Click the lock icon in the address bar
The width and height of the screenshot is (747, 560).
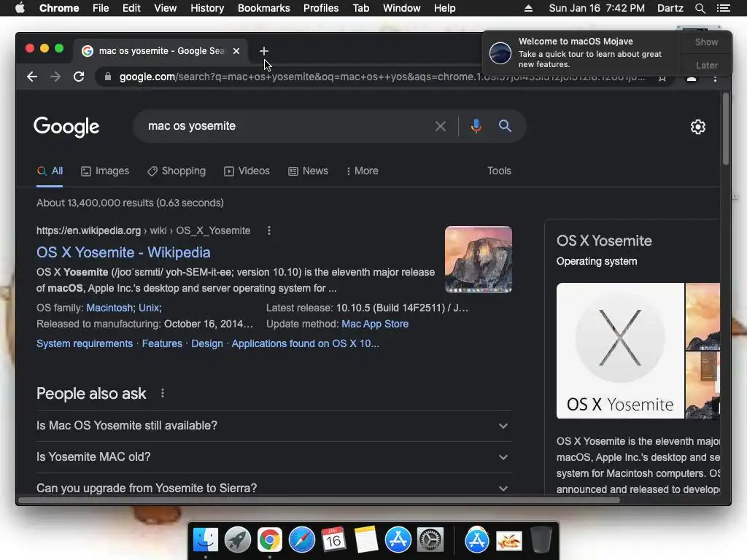tap(108, 77)
